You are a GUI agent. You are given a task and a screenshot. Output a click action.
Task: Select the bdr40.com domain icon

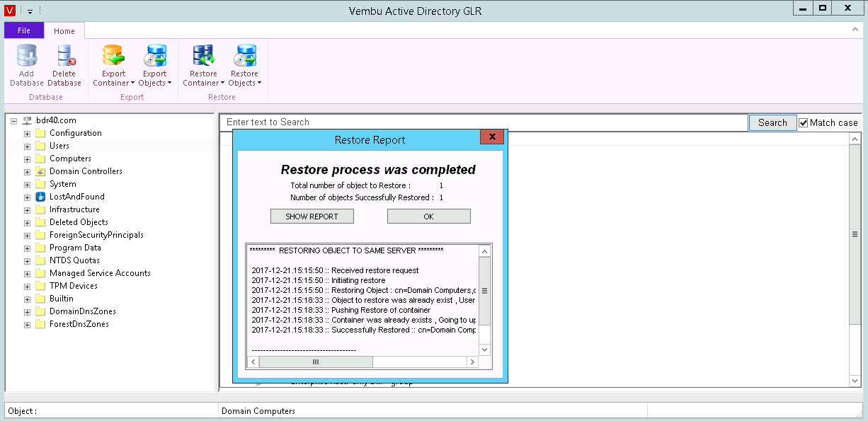point(28,120)
